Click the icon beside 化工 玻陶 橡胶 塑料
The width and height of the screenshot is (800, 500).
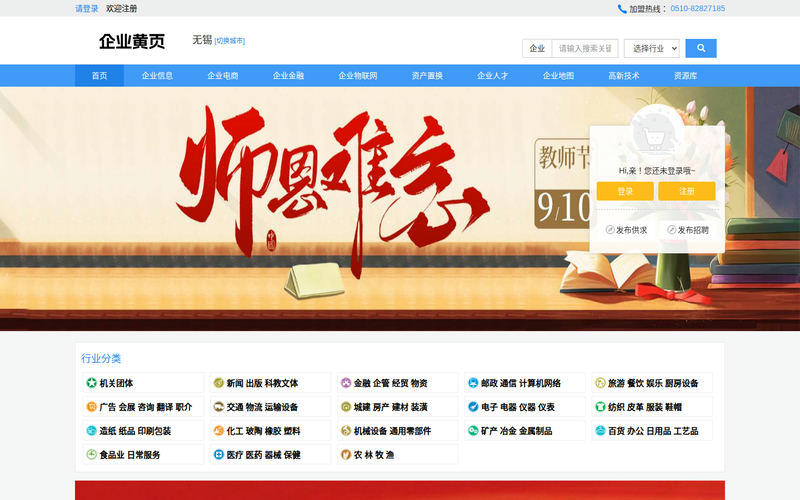point(218,431)
